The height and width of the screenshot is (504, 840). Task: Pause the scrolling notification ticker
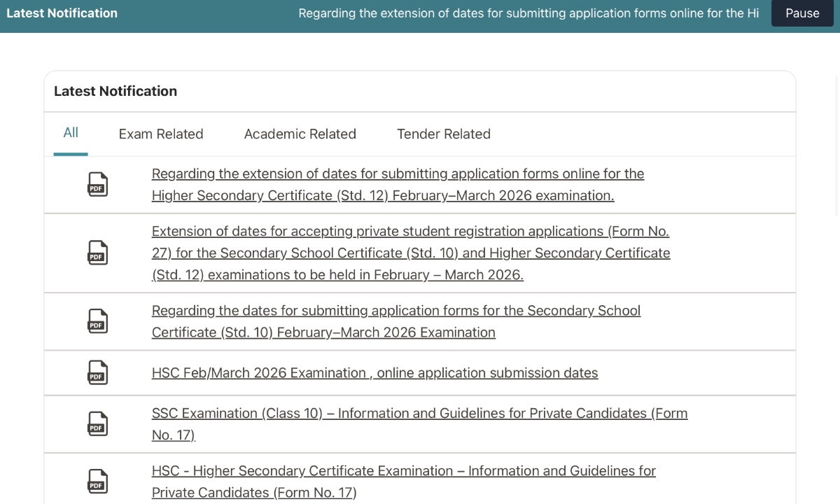[x=801, y=13]
